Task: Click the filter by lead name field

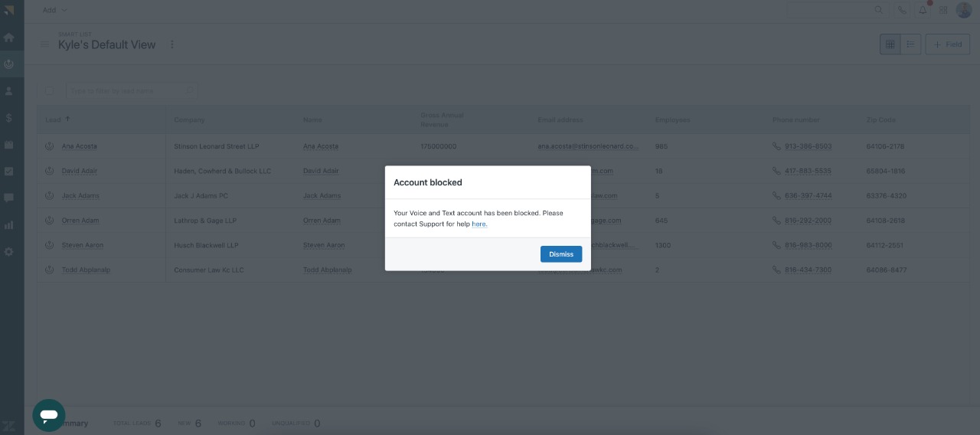Action: 126,91
